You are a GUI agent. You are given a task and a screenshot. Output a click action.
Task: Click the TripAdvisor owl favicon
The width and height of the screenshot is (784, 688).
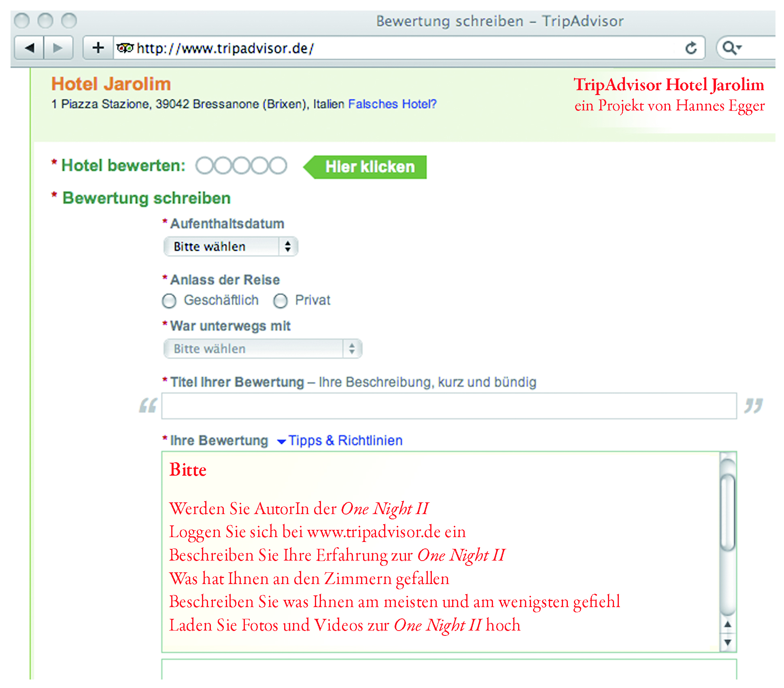pyautogui.click(x=125, y=48)
